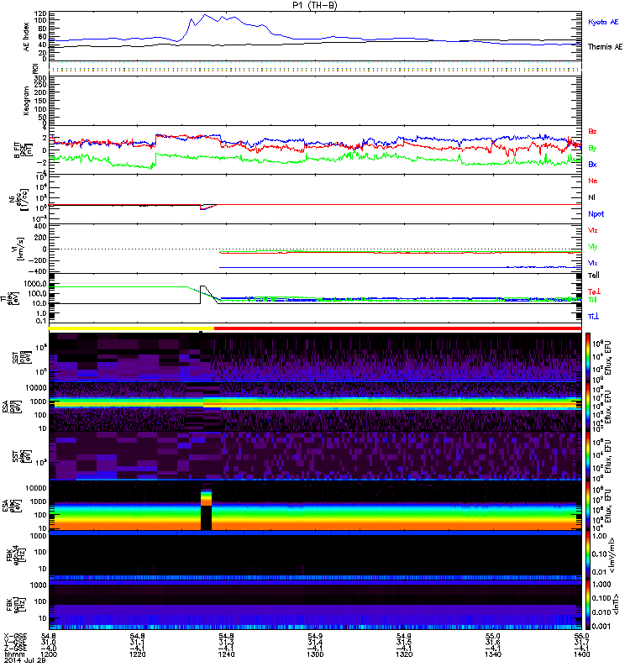Click the date label "2014 Jul 28"

point(24,660)
